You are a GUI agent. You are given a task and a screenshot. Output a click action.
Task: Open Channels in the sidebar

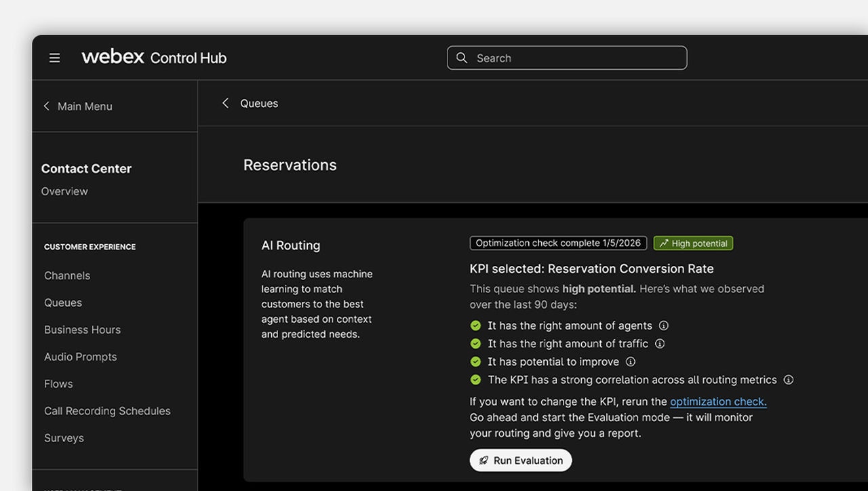click(x=67, y=275)
